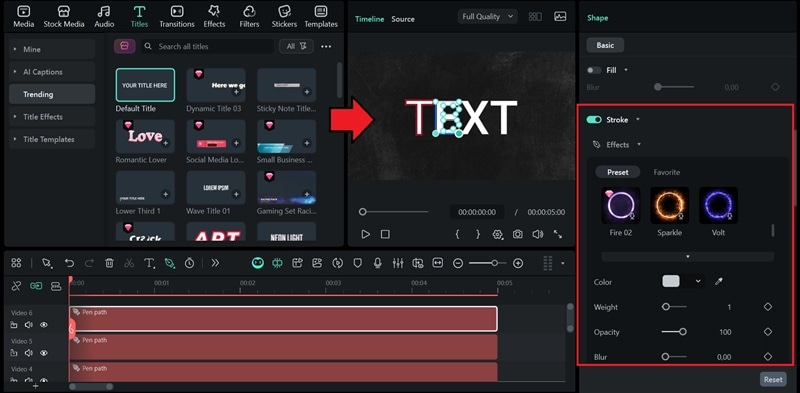Image resolution: width=800 pixels, height=393 pixels.
Task: Click the Weight slider
Action: (x=673, y=307)
